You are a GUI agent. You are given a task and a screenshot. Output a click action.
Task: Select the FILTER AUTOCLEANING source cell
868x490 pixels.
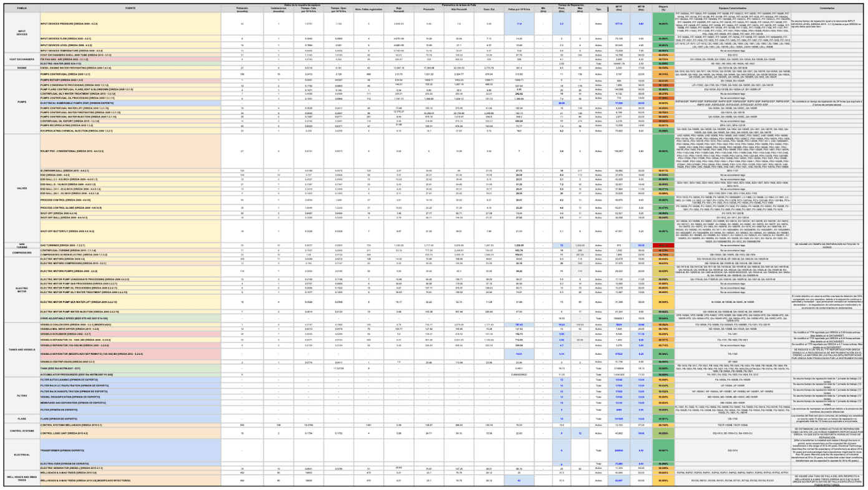130,380
